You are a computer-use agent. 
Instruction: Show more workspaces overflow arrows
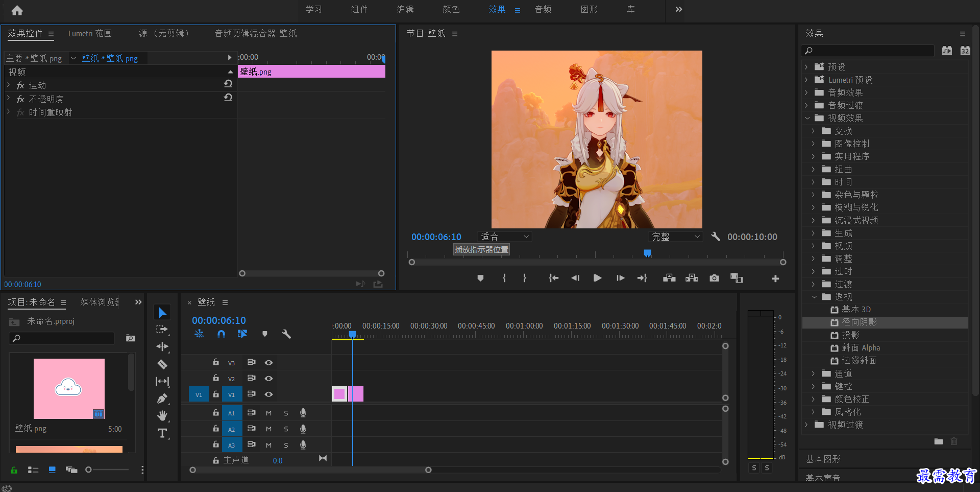tap(678, 10)
